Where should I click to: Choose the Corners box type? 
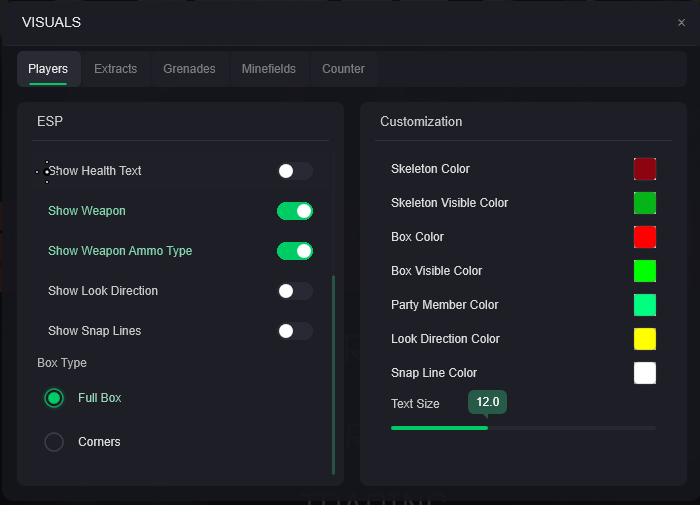[x=54, y=442]
